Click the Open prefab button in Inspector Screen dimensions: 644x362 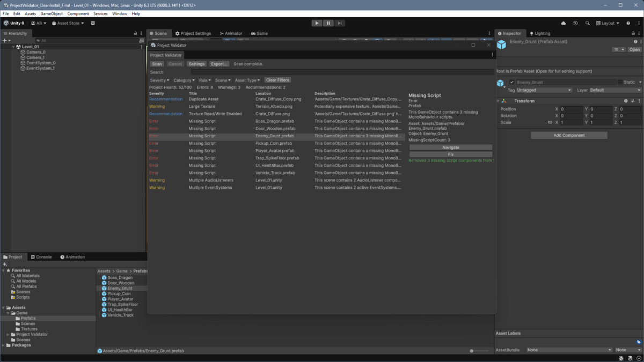(635, 49)
